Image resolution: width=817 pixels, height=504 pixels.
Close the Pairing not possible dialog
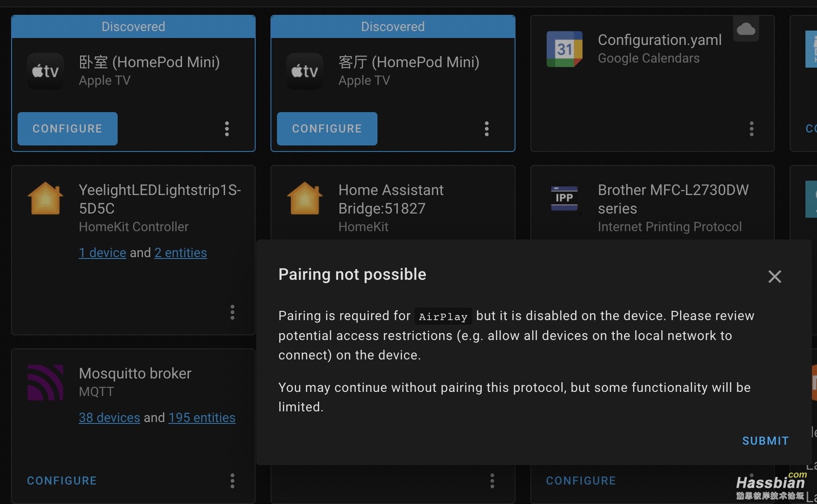pos(775,277)
